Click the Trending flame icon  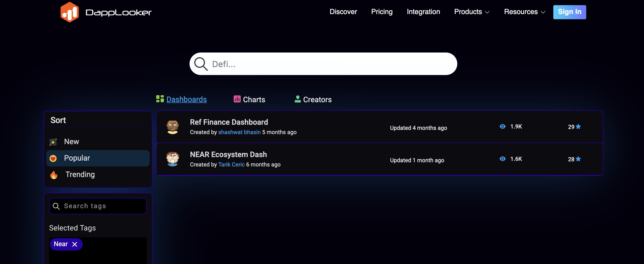tap(54, 175)
